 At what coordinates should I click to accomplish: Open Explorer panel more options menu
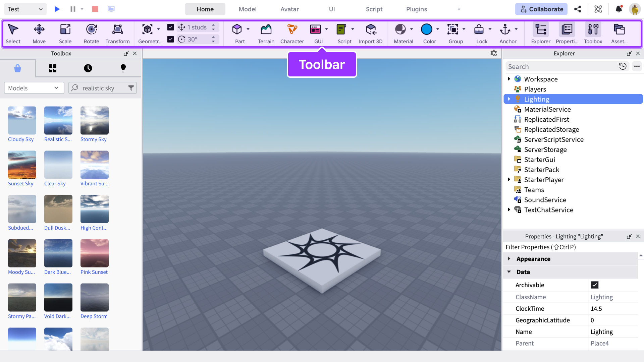pos(637,66)
